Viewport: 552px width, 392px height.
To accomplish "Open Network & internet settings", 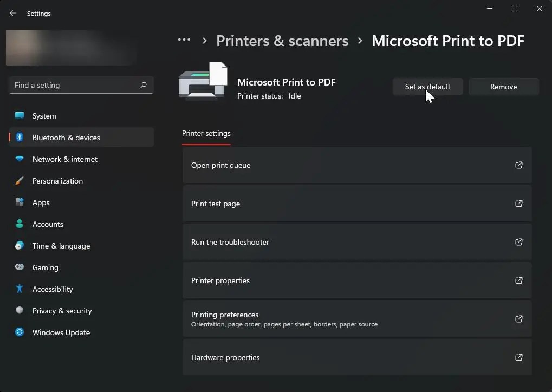I will coord(81,159).
